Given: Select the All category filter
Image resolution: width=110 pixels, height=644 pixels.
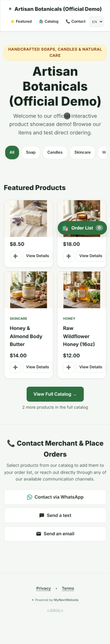Looking at the screenshot, I should click(12, 152).
